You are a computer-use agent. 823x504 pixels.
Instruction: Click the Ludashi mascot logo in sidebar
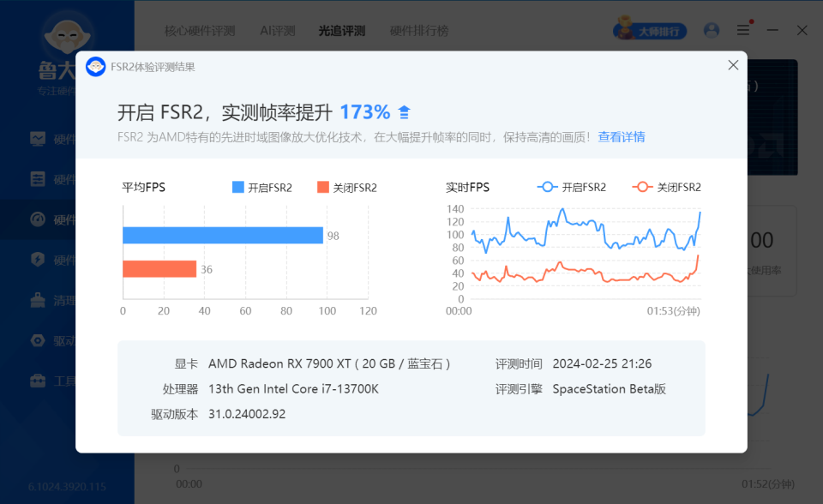[x=67, y=35]
